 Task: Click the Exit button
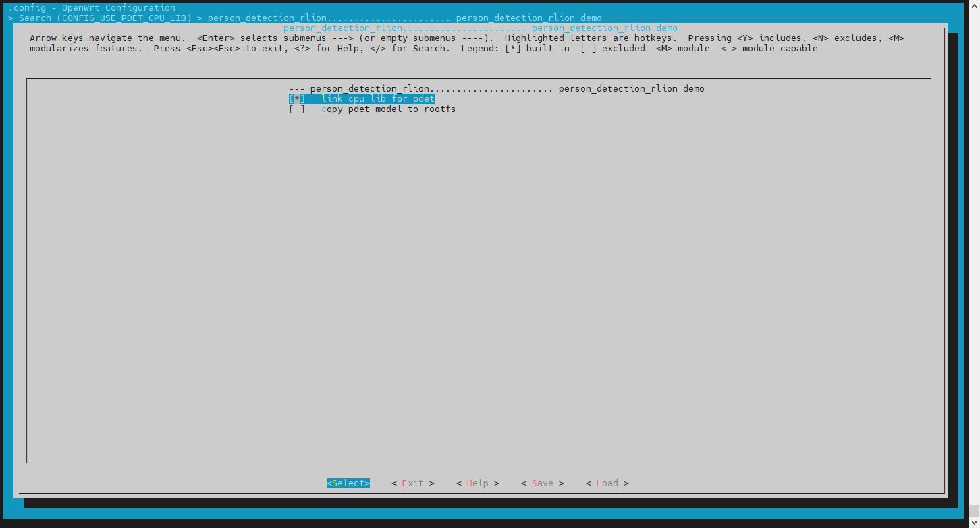412,483
